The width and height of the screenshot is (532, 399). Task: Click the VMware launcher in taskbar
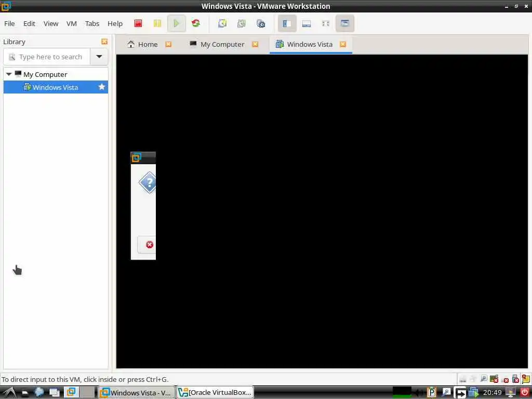click(71, 392)
